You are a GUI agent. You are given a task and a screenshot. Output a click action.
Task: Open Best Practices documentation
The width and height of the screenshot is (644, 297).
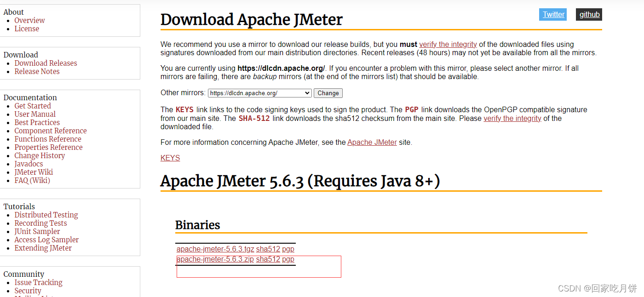point(37,122)
